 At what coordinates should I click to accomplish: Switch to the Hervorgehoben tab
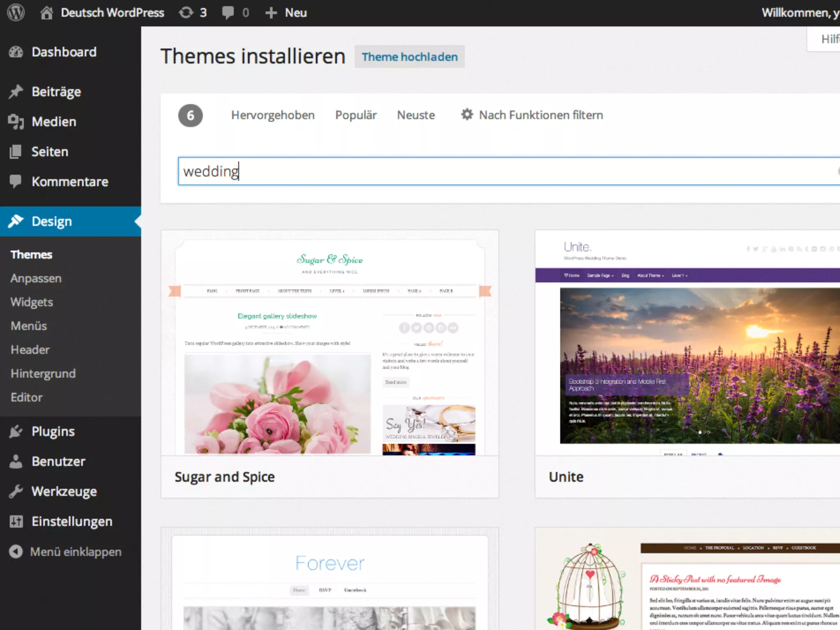pyautogui.click(x=273, y=115)
